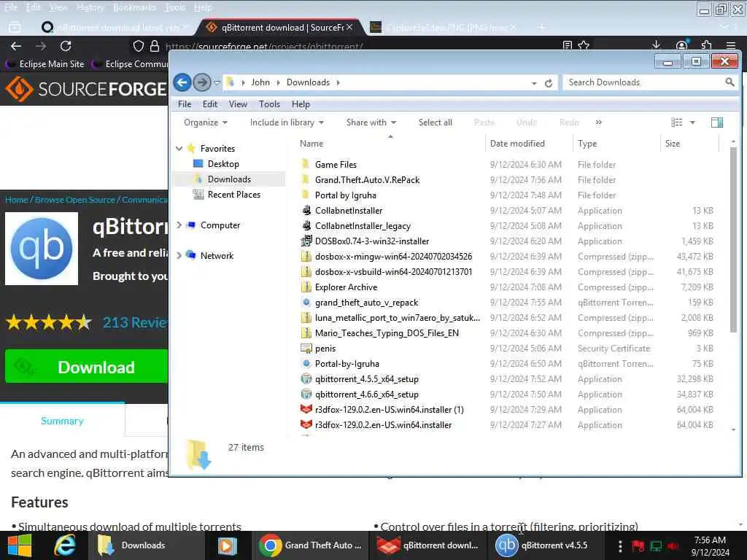Open the 213 Reviews link
Image resolution: width=747 pixels, height=560 pixels.
coord(135,322)
